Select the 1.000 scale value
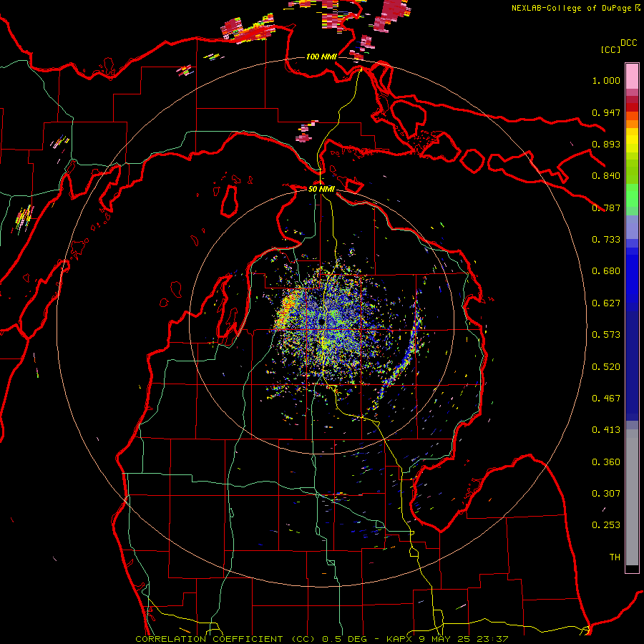This screenshot has width=644, height=644. (606, 80)
